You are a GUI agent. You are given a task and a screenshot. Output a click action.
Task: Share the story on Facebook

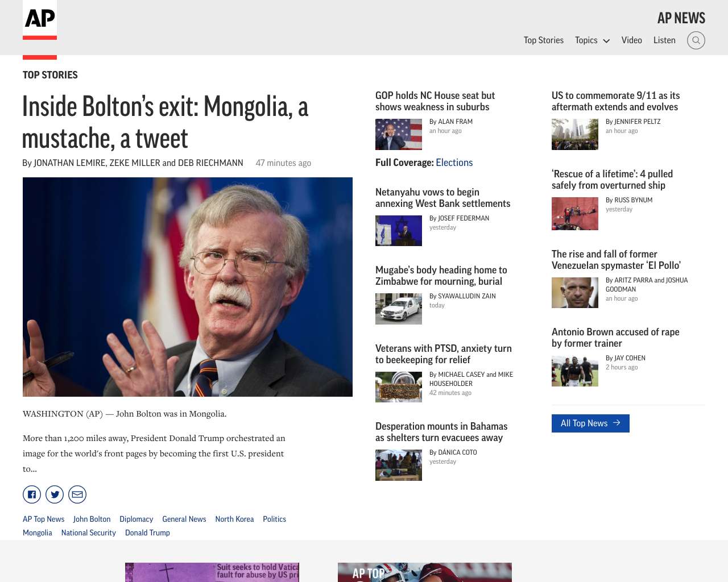(x=32, y=494)
